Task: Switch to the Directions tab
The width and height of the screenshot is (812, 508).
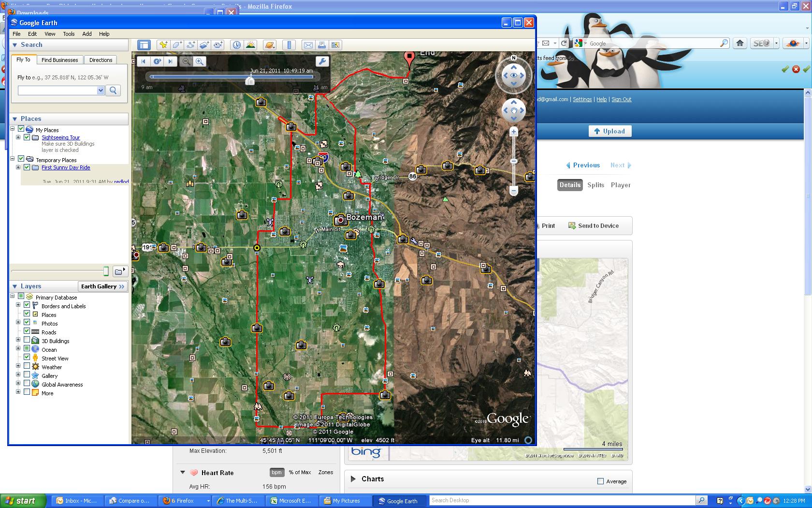Action: [101, 60]
